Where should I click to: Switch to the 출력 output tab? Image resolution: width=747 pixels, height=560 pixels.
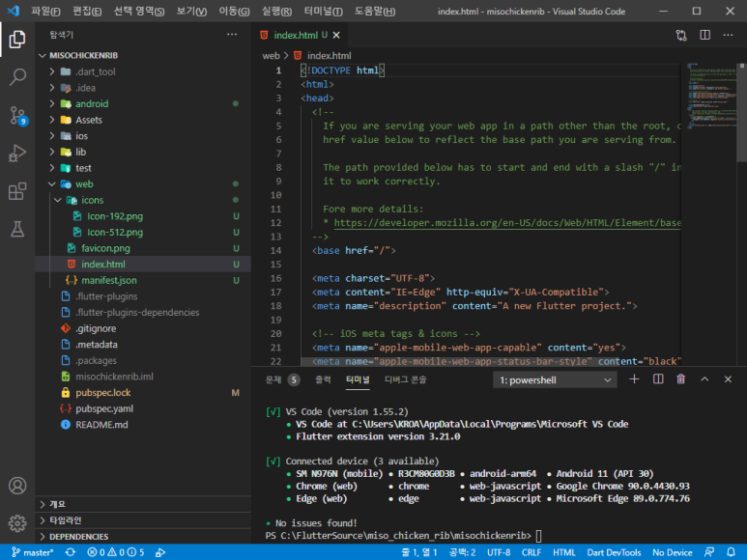coord(323,379)
